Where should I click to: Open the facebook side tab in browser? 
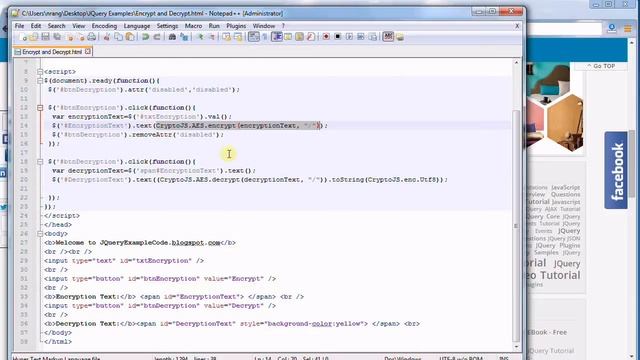[616, 170]
